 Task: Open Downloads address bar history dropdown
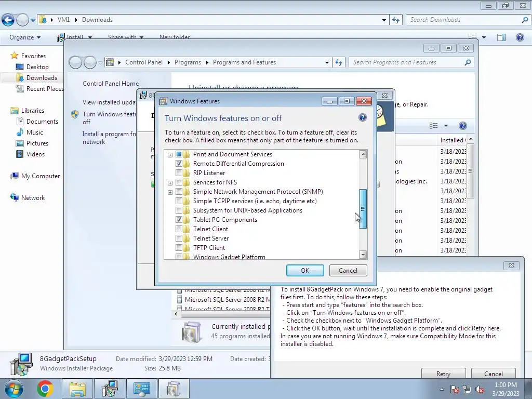(384, 20)
